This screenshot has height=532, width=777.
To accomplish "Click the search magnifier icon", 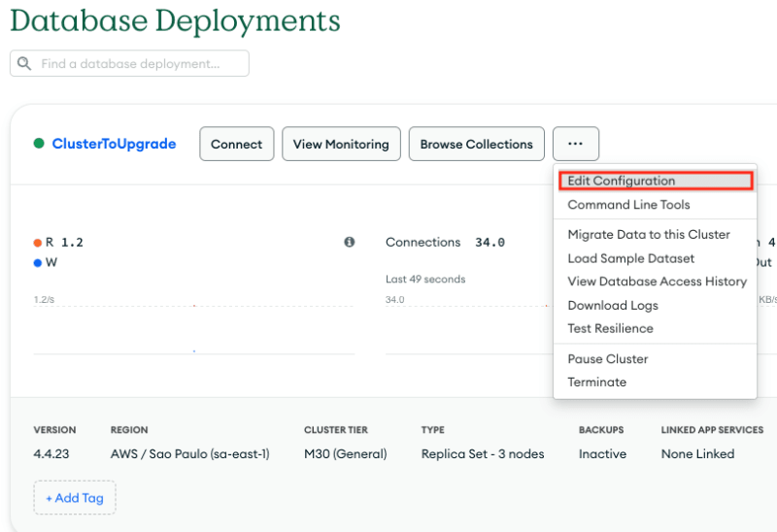I will click(23, 64).
